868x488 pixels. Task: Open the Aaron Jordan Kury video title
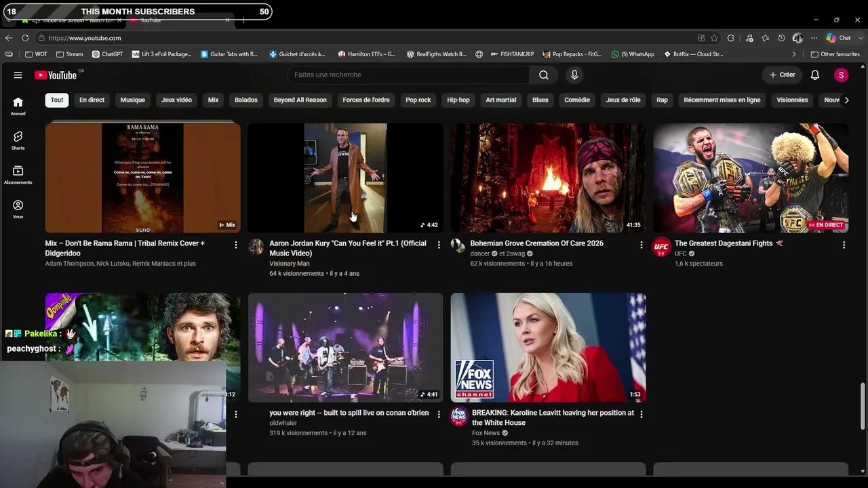348,248
